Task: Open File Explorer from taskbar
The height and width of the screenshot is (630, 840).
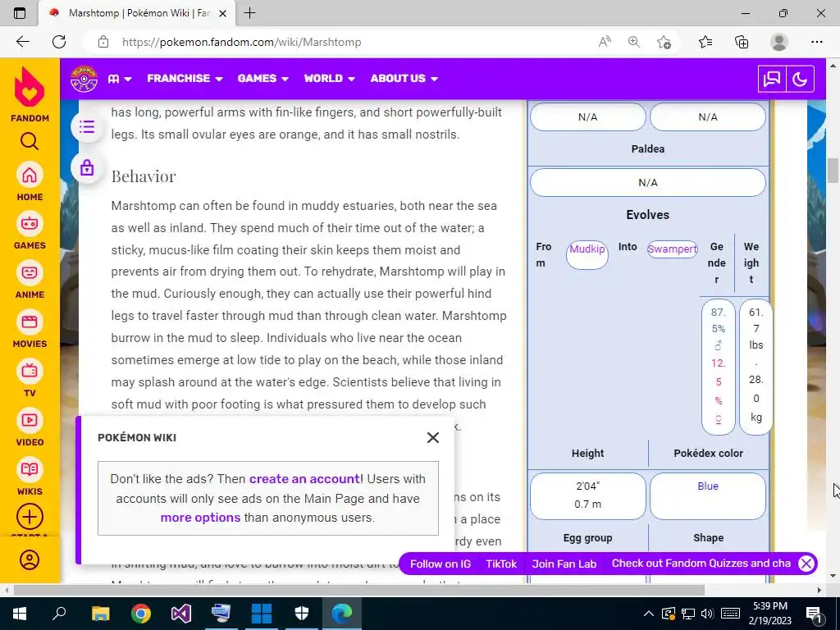Action: tap(100, 613)
